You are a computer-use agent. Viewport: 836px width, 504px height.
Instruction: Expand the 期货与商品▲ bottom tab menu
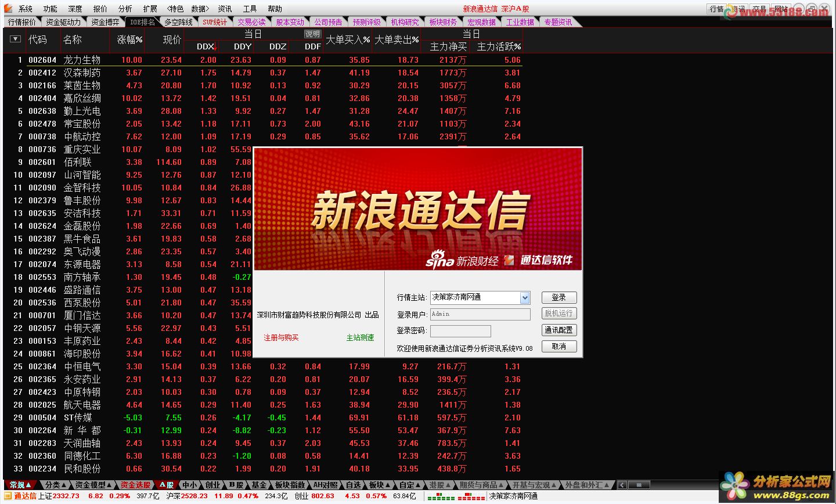(481, 485)
